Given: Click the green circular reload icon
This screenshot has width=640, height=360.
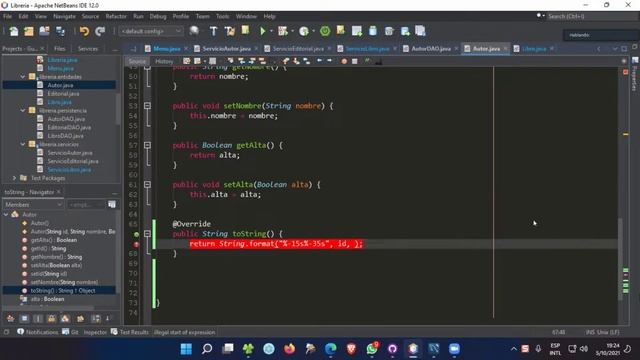Looking at the screenshot, I should [325, 31].
